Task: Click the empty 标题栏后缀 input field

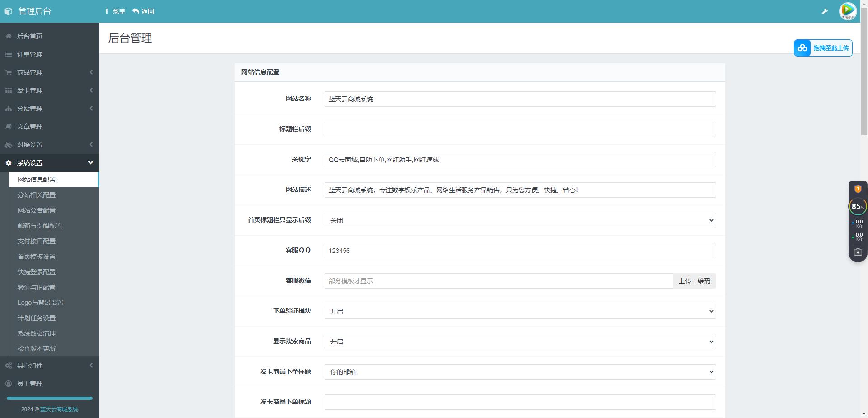Action: [520, 129]
